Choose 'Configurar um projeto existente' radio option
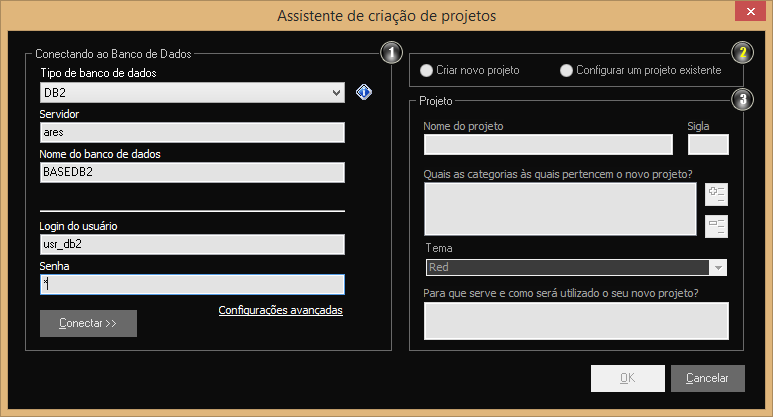Screen dimensions: 773x417 coord(567,70)
